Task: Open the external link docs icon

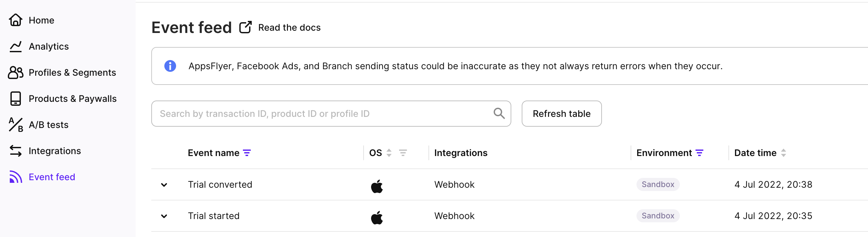Action: (x=245, y=27)
